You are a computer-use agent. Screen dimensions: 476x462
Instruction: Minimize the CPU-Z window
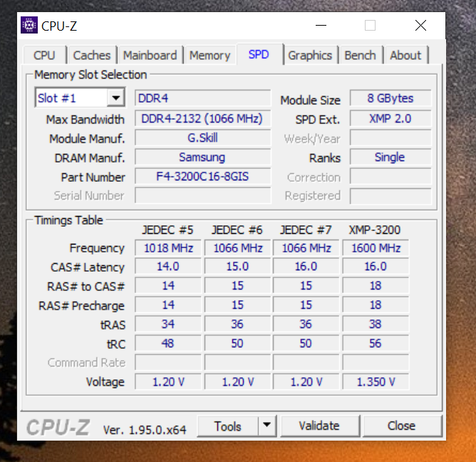321,26
